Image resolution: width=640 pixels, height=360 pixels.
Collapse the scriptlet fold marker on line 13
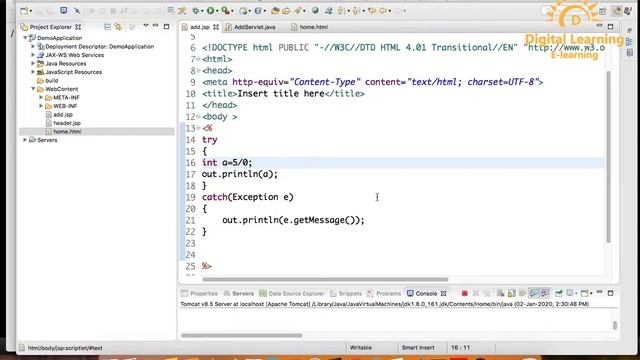click(x=198, y=128)
